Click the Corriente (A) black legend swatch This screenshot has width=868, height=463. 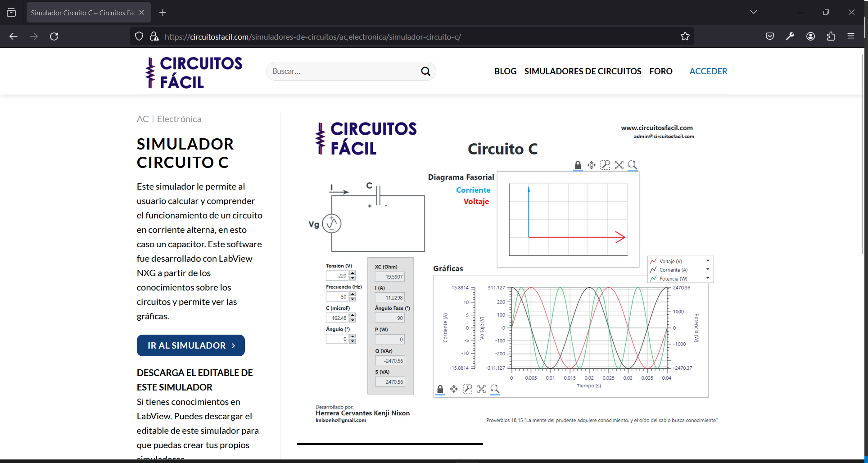pos(653,269)
